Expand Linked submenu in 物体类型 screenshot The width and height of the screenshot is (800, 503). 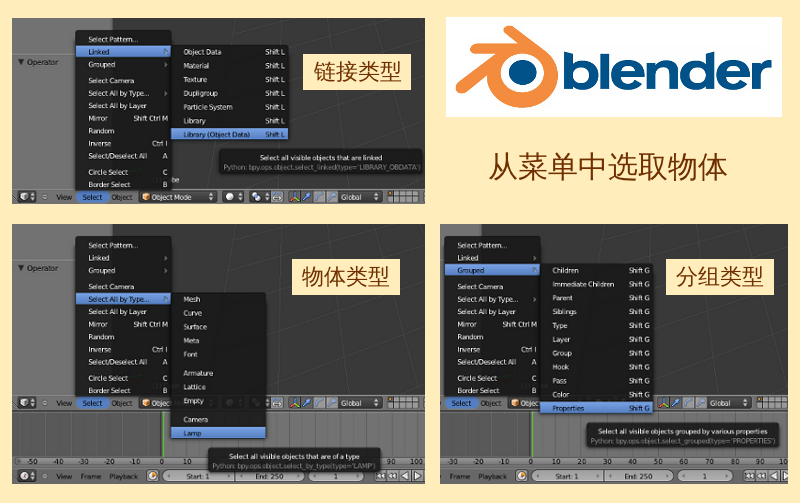123,258
